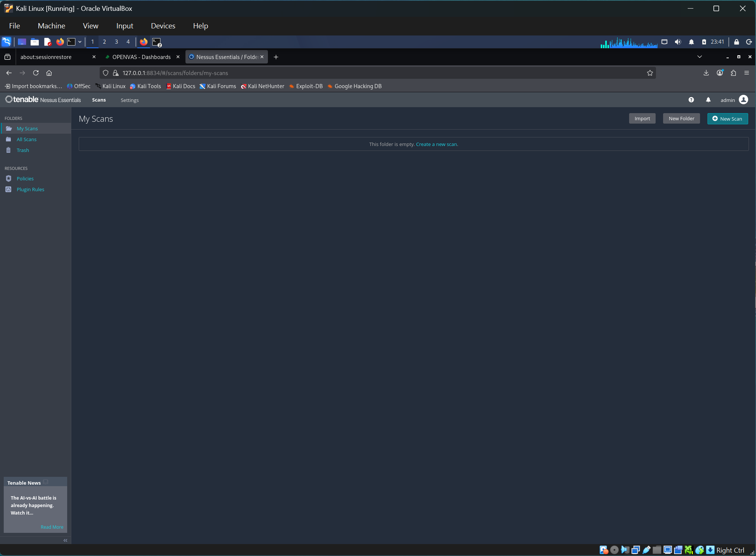Open the VirtualBox Machine menu
This screenshot has width=756, height=556.
pos(51,26)
